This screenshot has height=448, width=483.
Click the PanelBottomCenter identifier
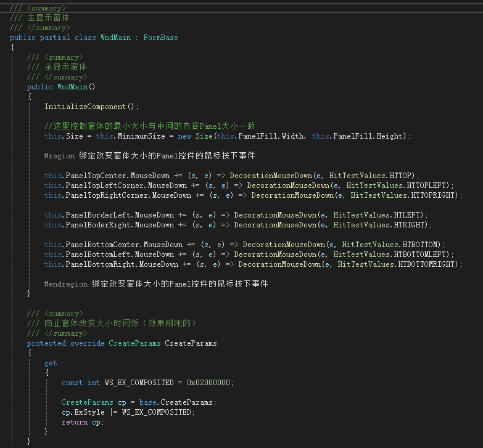pyautogui.click(x=100, y=245)
